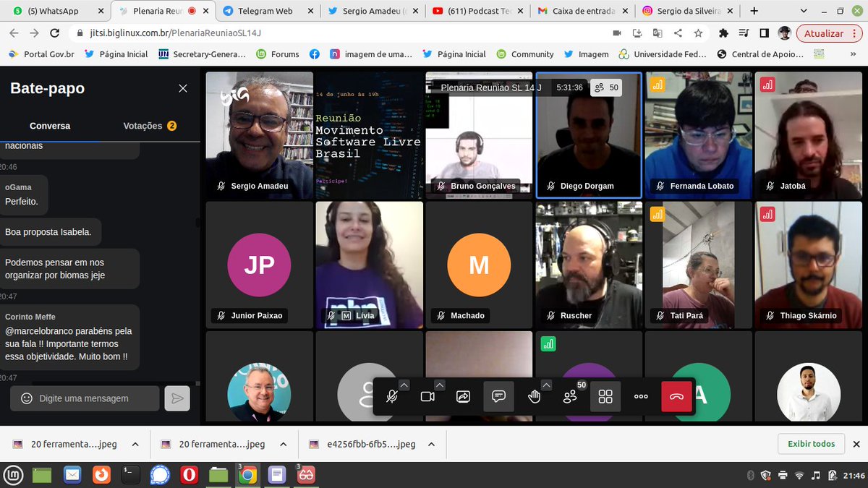The width and height of the screenshot is (868, 488).
Task: Click the message input field
Action: coord(85,398)
